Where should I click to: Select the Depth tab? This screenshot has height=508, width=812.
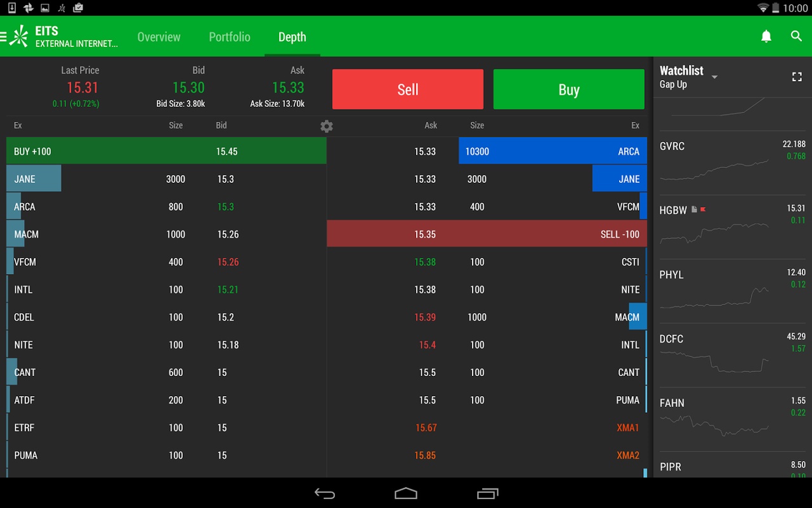[x=292, y=37]
